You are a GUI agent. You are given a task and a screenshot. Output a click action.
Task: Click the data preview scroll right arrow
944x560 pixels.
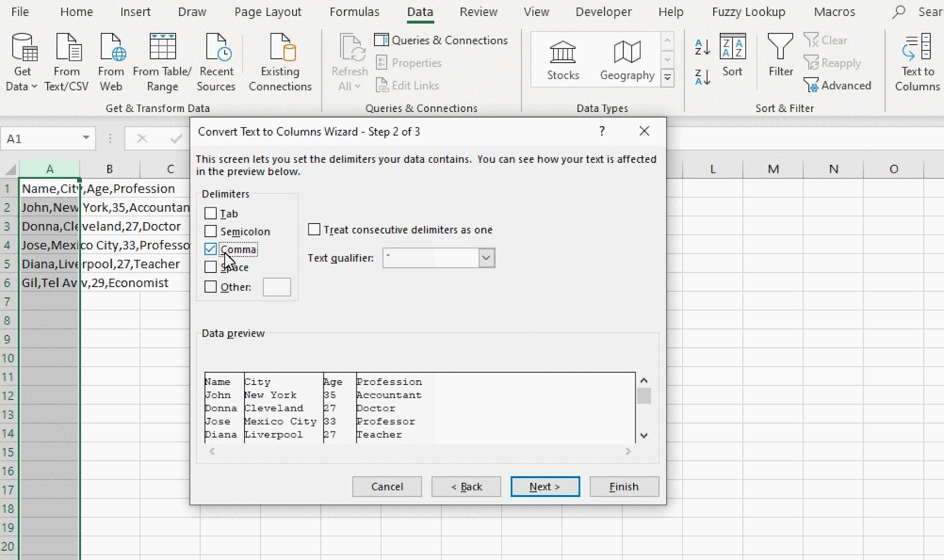point(628,451)
